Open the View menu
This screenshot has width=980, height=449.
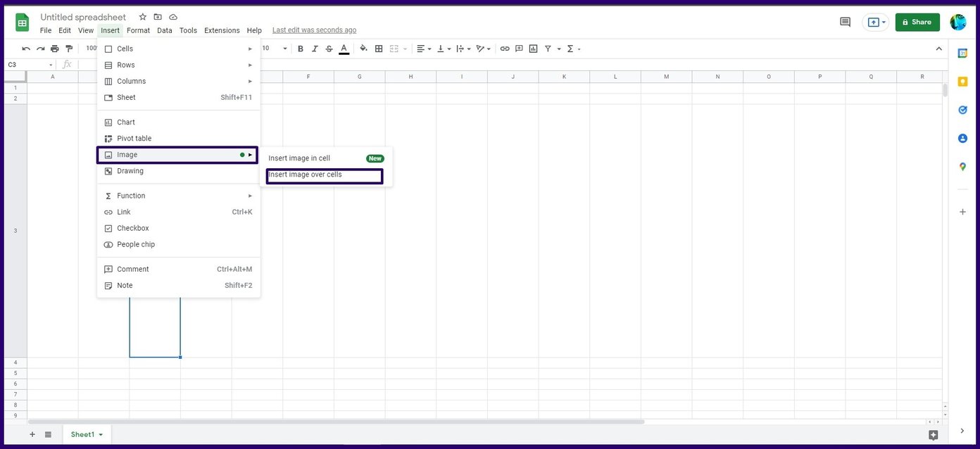[86, 30]
